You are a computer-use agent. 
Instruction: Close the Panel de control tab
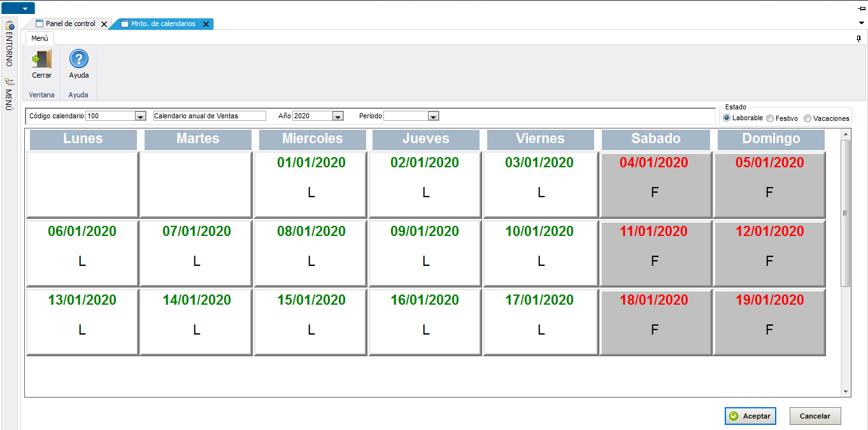(x=104, y=24)
